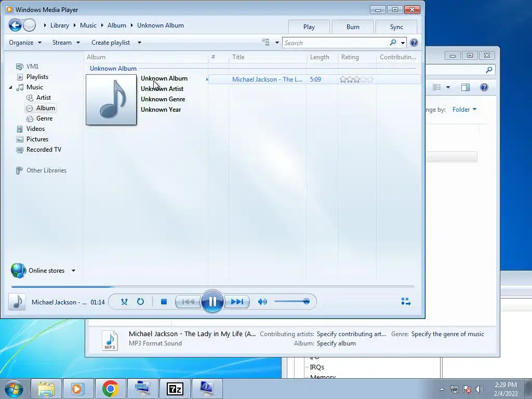Click Album in the breadcrumb
532x399 pixels.
pos(117,25)
